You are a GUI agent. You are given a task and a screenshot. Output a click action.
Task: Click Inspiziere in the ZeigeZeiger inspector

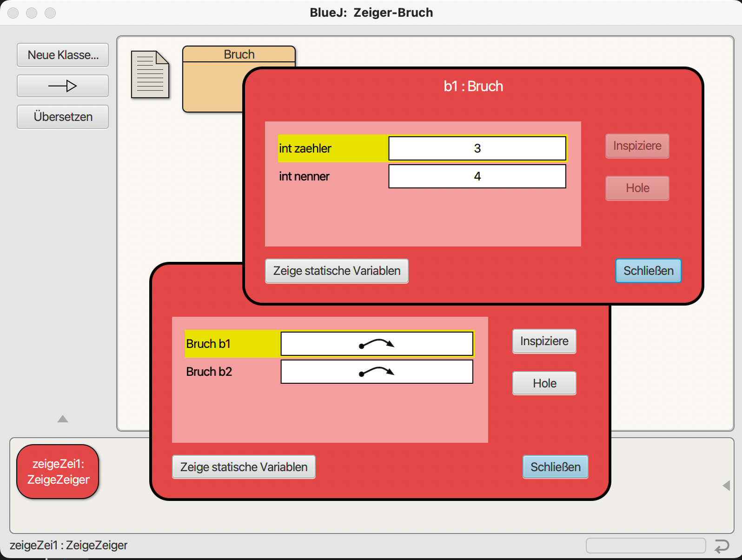(544, 341)
